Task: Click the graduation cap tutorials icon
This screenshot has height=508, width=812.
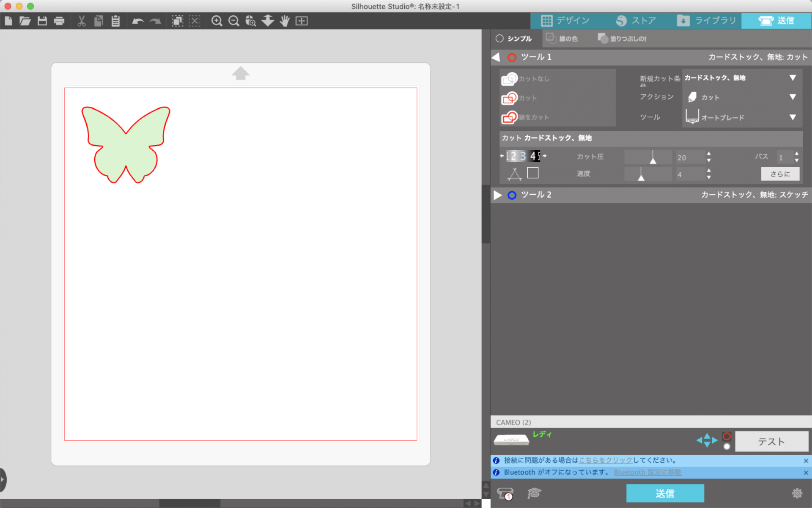Action: pos(534,493)
